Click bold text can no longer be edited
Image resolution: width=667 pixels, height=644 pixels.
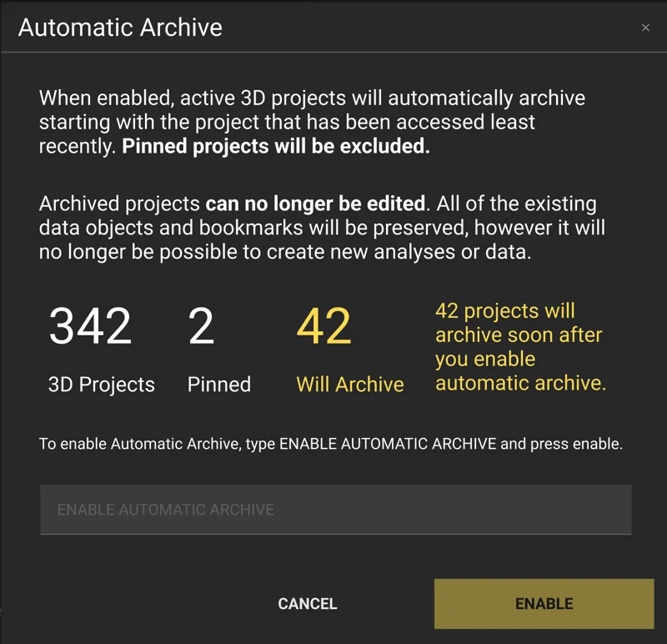[315, 204]
